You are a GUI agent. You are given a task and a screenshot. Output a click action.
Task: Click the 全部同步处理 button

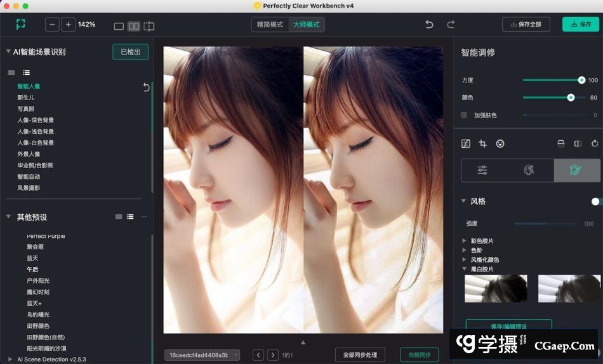(x=360, y=355)
